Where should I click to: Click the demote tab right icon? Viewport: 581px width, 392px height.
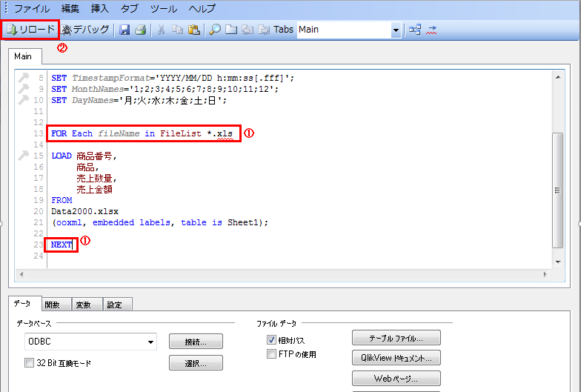pos(264,30)
